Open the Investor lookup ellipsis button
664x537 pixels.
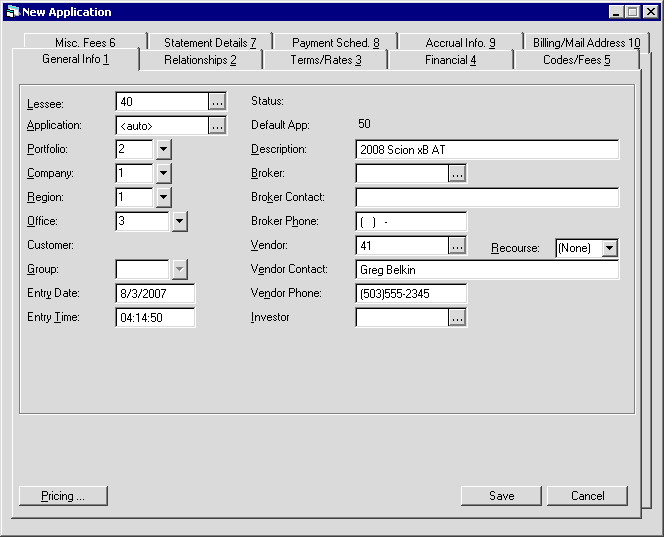(457, 318)
